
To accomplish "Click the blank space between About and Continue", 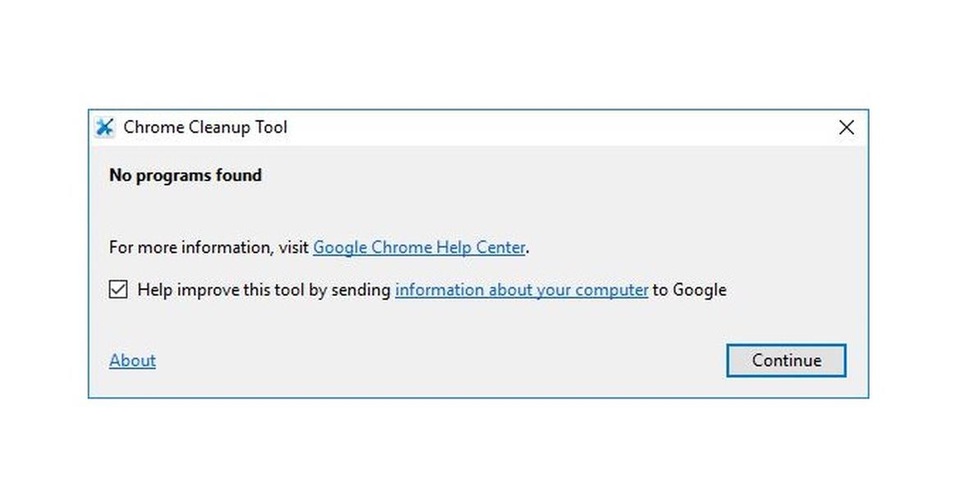I will [x=441, y=360].
